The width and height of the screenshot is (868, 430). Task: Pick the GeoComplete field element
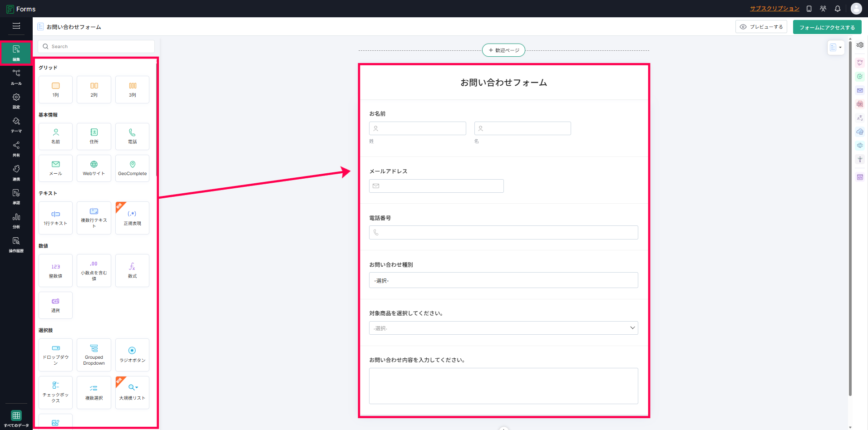point(132,168)
